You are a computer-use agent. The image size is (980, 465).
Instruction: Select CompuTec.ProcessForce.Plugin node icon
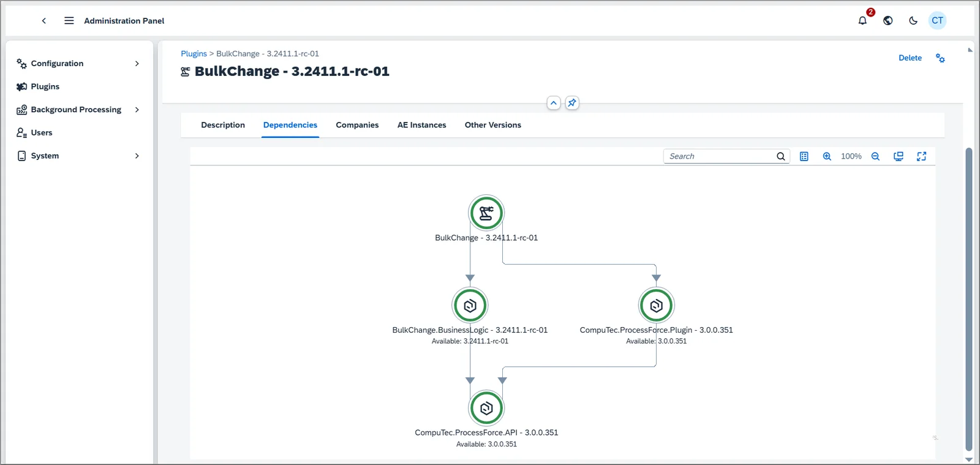(656, 305)
